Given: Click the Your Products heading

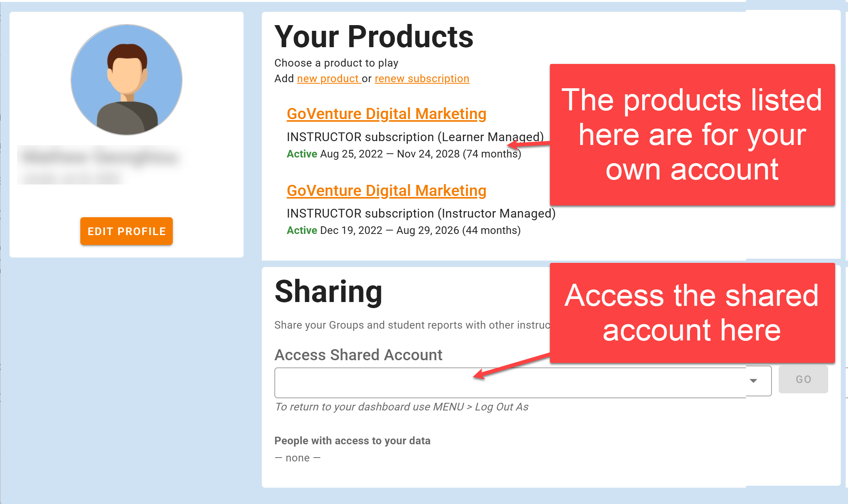Looking at the screenshot, I should click(374, 37).
